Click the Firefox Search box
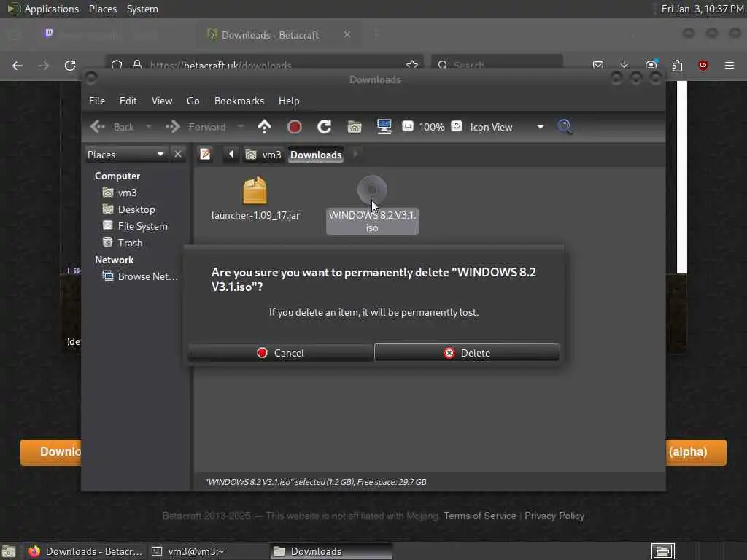The height and width of the screenshot is (560, 747). point(497,65)
